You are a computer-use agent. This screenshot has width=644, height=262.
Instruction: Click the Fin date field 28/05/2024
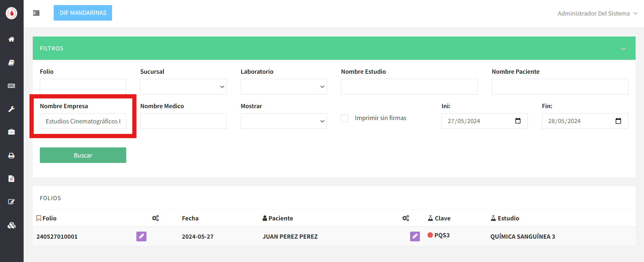point(585,121)
